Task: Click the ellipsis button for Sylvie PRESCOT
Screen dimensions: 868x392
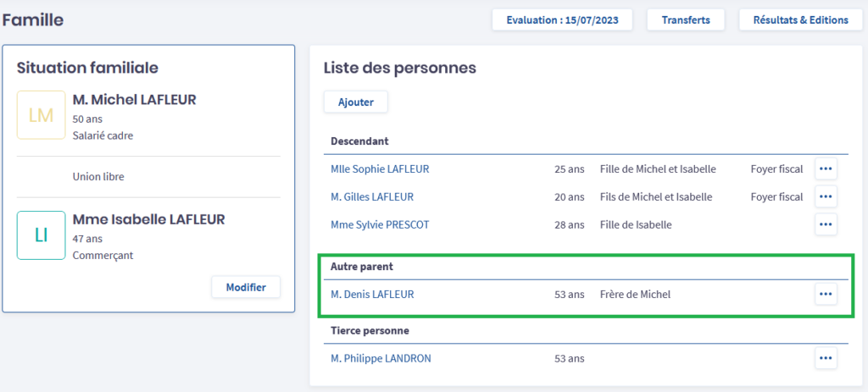Action: 826,224
